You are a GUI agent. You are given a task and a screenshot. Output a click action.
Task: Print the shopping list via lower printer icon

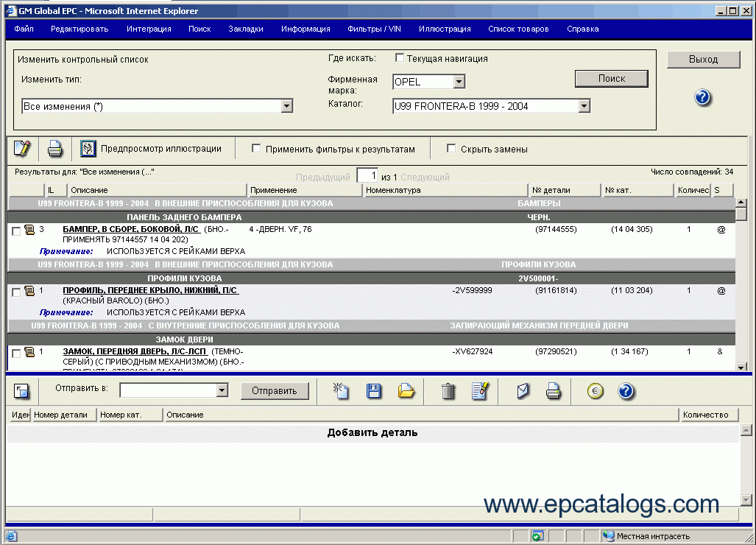point(553,390)
